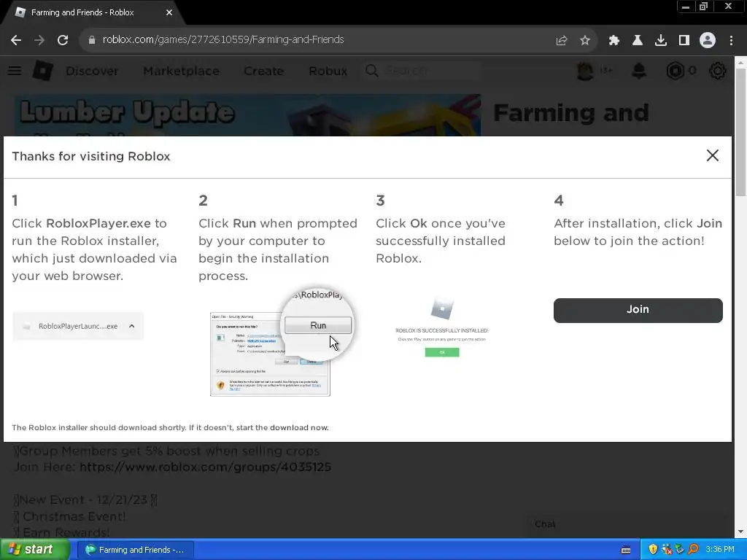Click the padlock site info icon

91,40
